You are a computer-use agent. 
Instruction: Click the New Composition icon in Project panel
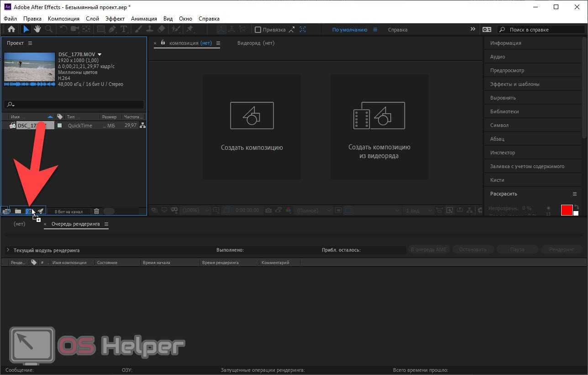coord(29,211)
